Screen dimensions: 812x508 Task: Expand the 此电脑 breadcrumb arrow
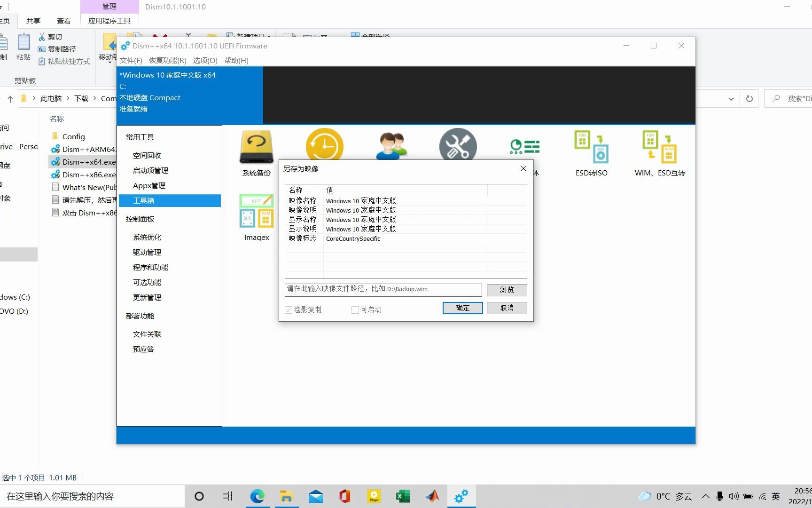click(x=68, y=98)
